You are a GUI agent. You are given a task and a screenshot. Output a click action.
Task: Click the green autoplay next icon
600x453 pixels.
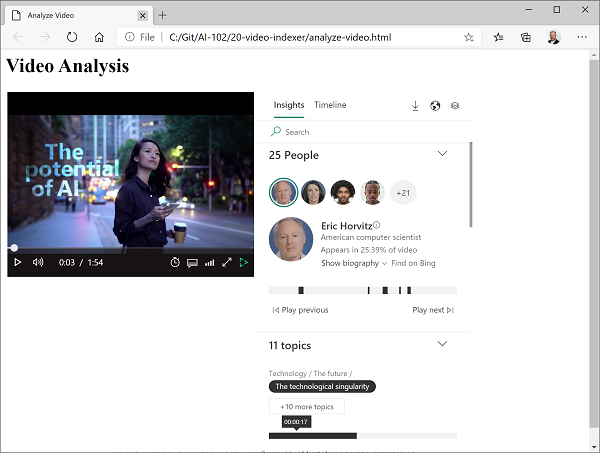click(x=244, y=262)
